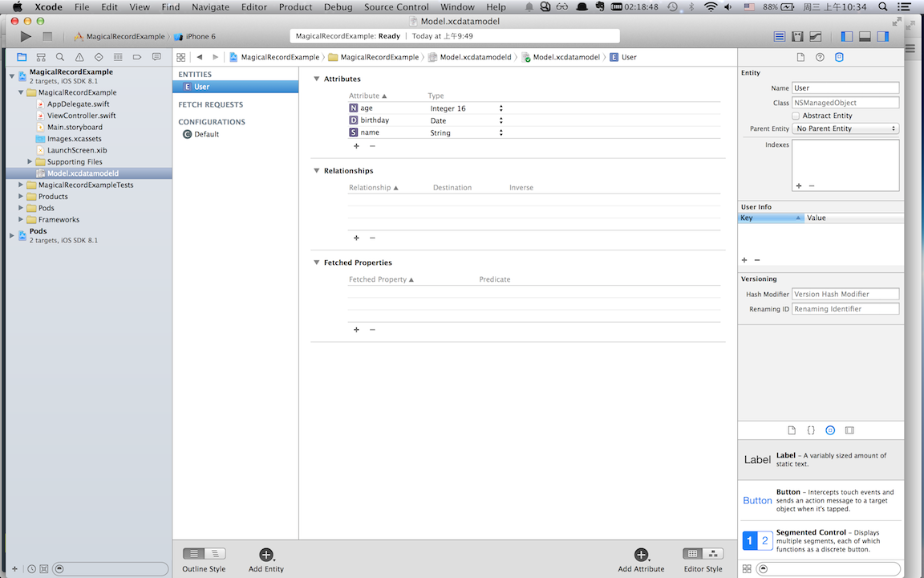Open the Breakpoint navigator

tap(137, 57)
